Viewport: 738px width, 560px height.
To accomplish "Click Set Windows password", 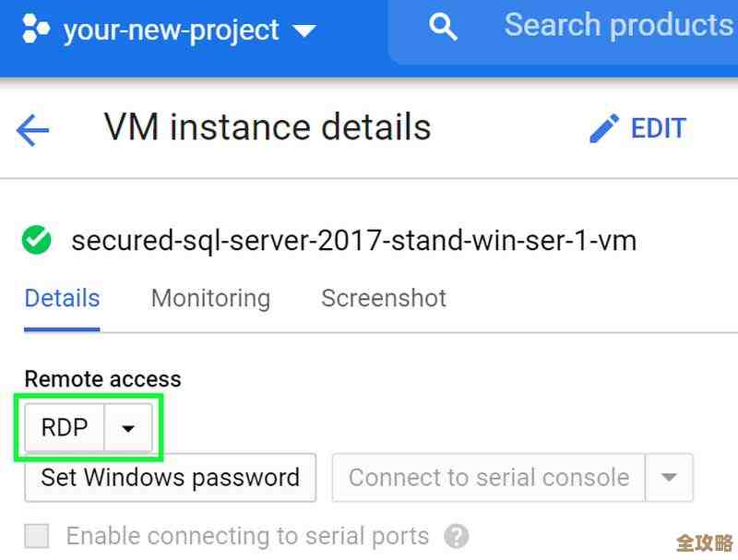I will [x=169, y=478].
